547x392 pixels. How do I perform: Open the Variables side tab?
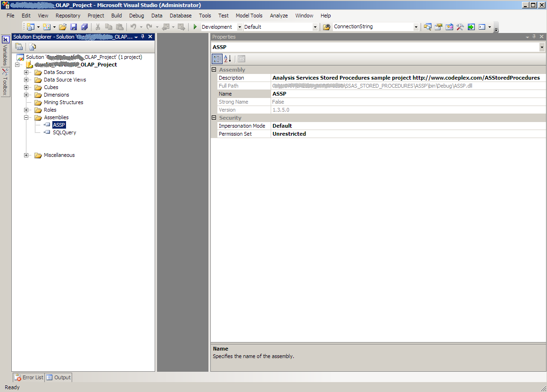click(5, 51)
